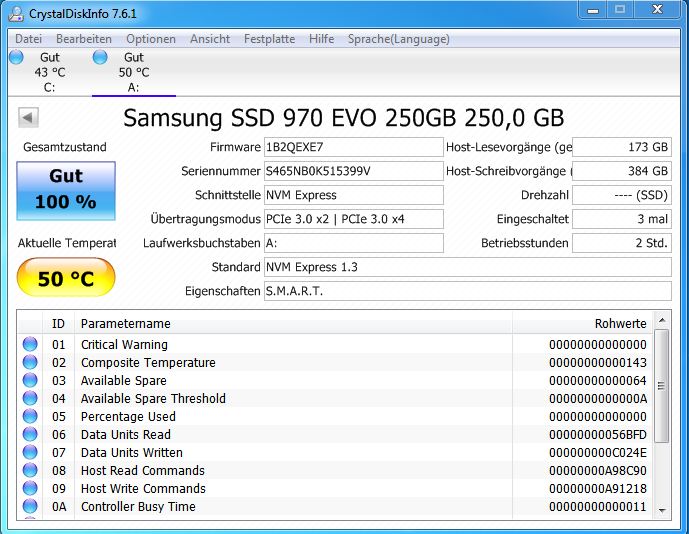Click the previous disk arrow button

click(29, 118)
